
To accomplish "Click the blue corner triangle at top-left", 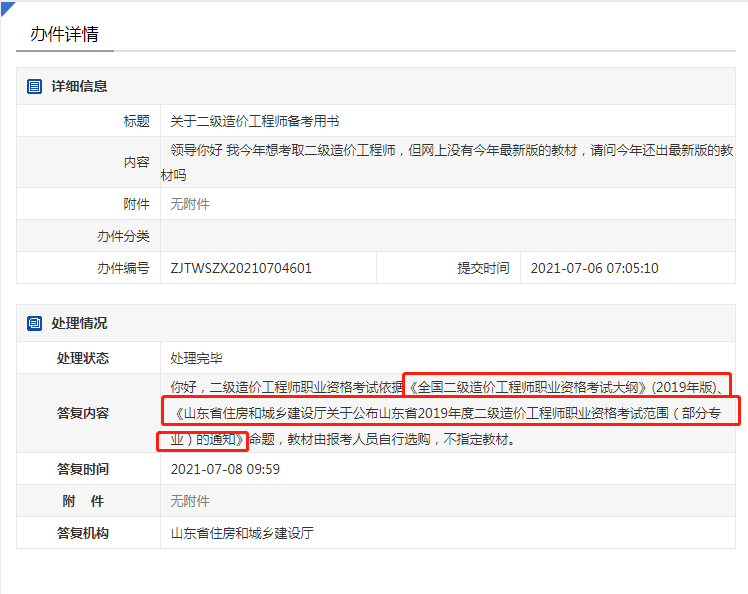I will [x=7, y=7].
